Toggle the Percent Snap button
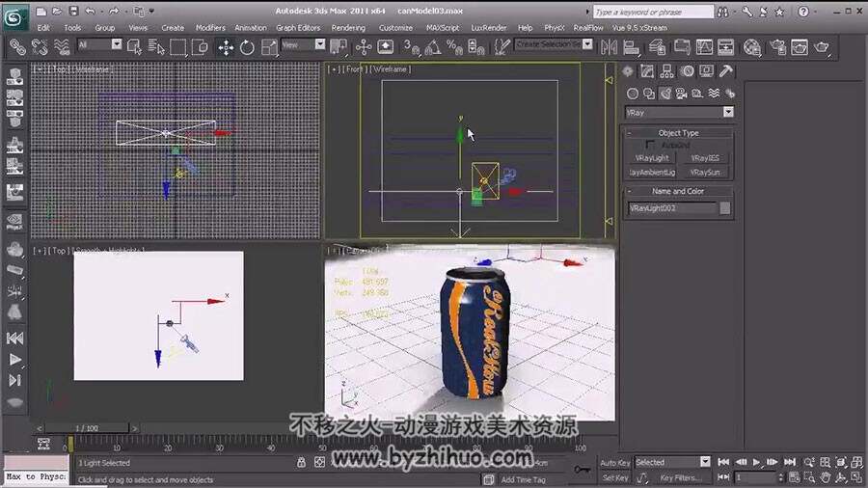 tap(454, 47)
